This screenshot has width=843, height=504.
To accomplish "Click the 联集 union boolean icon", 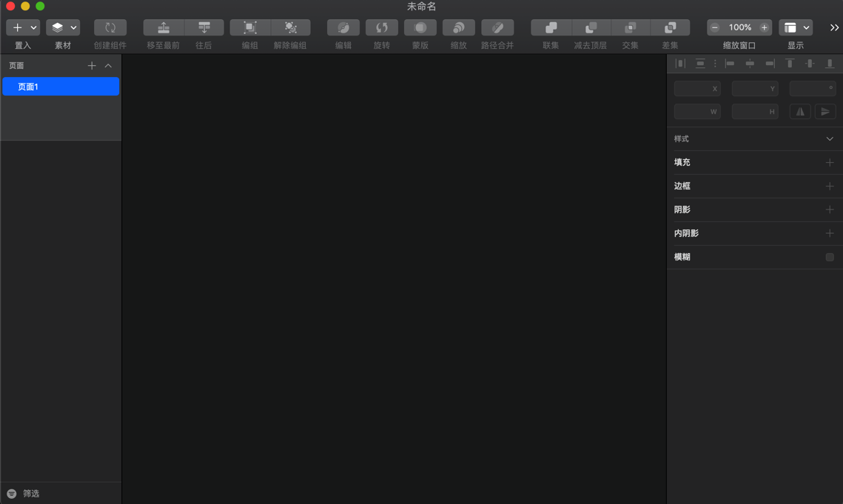I will click(551, 27).
